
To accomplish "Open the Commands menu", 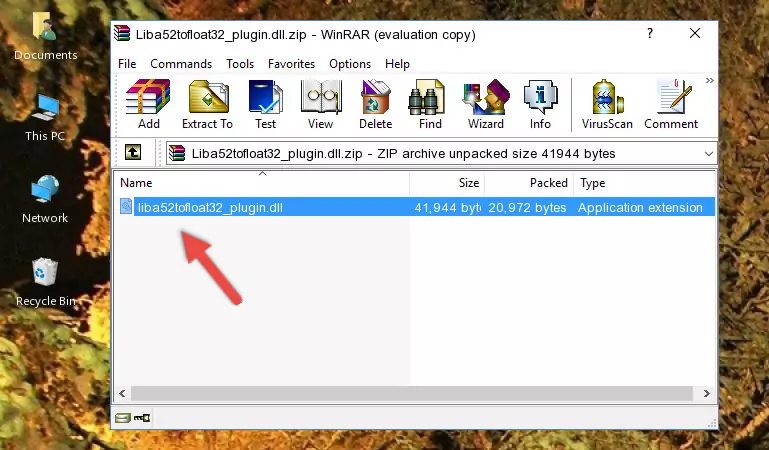I will (181, 64).
